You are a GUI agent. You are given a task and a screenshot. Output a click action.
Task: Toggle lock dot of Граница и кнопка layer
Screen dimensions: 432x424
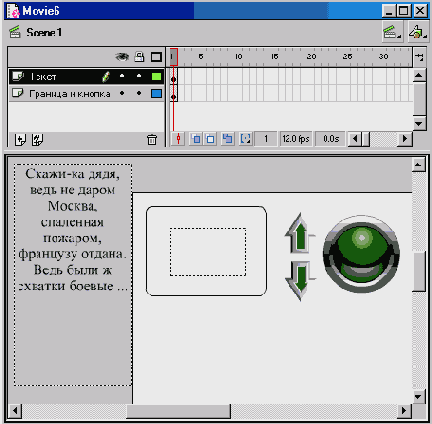pos(139,93)
